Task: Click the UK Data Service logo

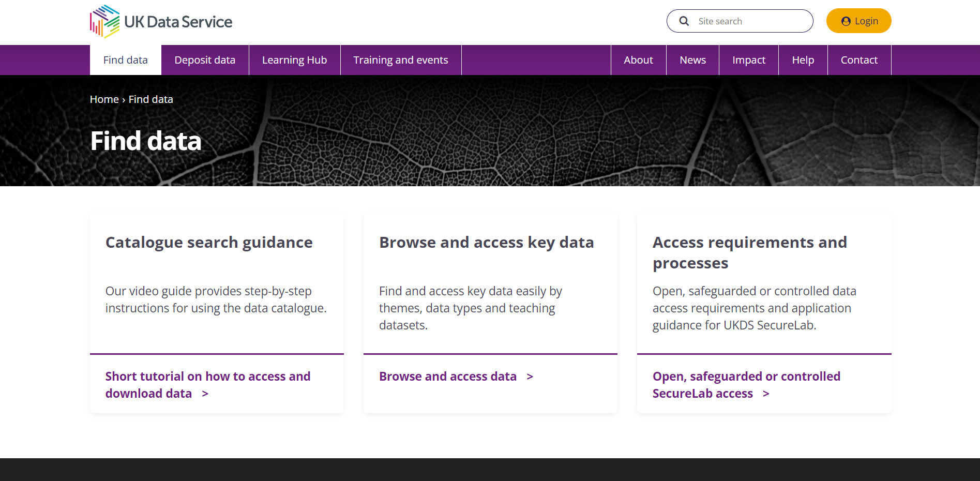Action: click(161, 22)
